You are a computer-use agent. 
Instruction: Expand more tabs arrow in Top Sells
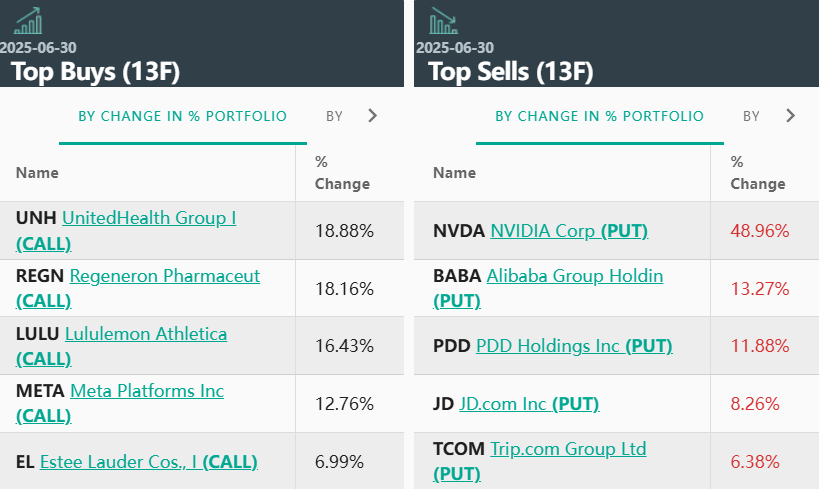click(x=790, y=116)
